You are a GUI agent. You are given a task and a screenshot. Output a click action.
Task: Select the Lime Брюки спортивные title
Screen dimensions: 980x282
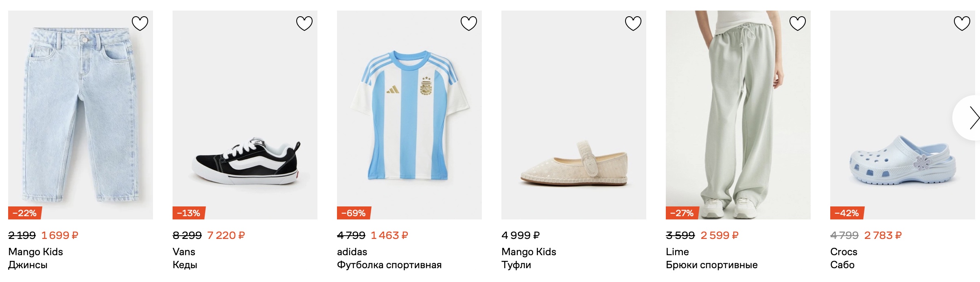point(712,258)
